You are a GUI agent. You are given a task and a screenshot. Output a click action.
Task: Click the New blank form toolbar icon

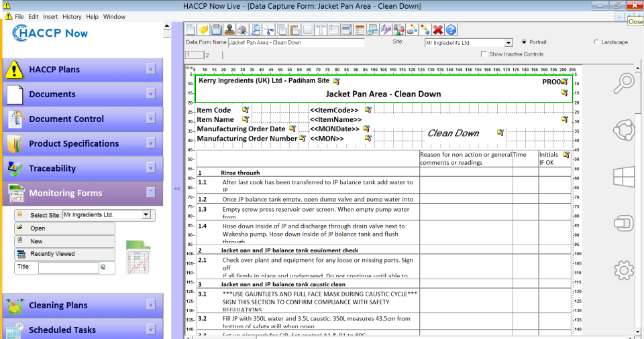pos(191,29)
